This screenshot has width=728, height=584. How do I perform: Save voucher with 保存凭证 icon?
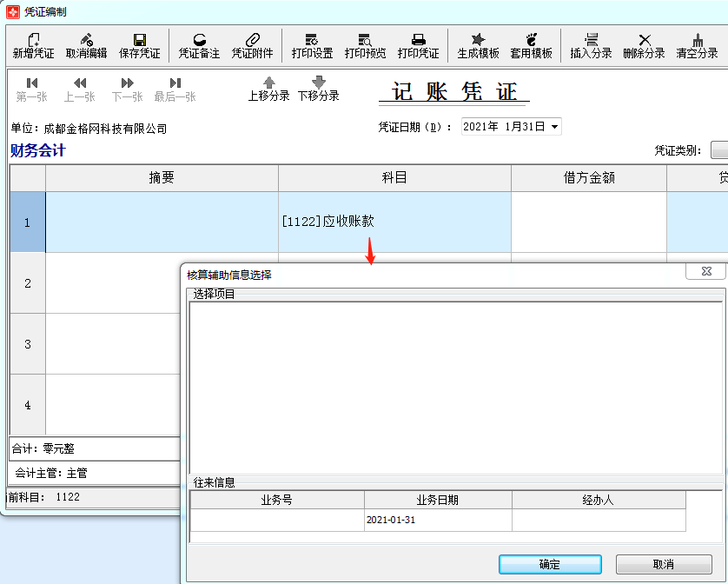pos(139,45)
